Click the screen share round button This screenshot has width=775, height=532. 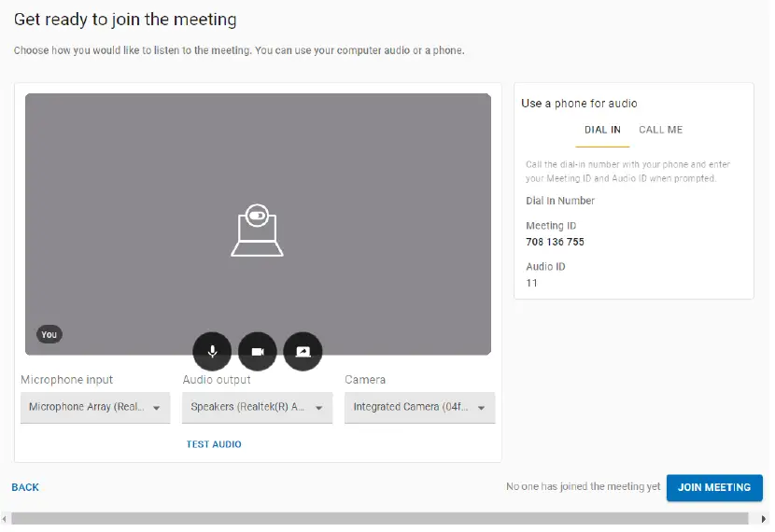tap(303, 352)
